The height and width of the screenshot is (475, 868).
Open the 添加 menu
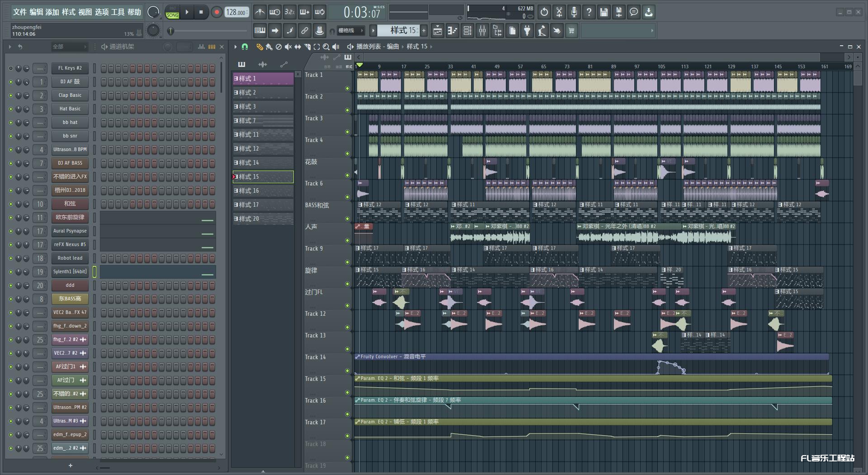coord(52,12)
